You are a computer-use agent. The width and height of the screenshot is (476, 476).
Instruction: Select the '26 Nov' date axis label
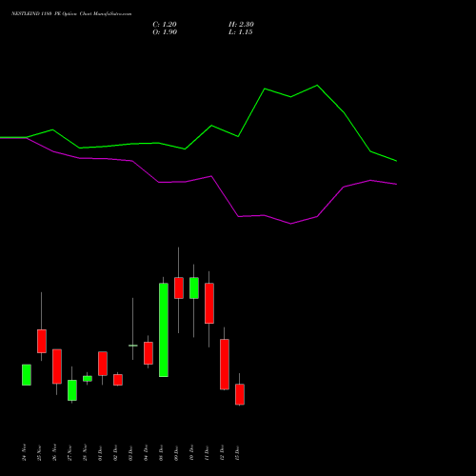point(55,452)
